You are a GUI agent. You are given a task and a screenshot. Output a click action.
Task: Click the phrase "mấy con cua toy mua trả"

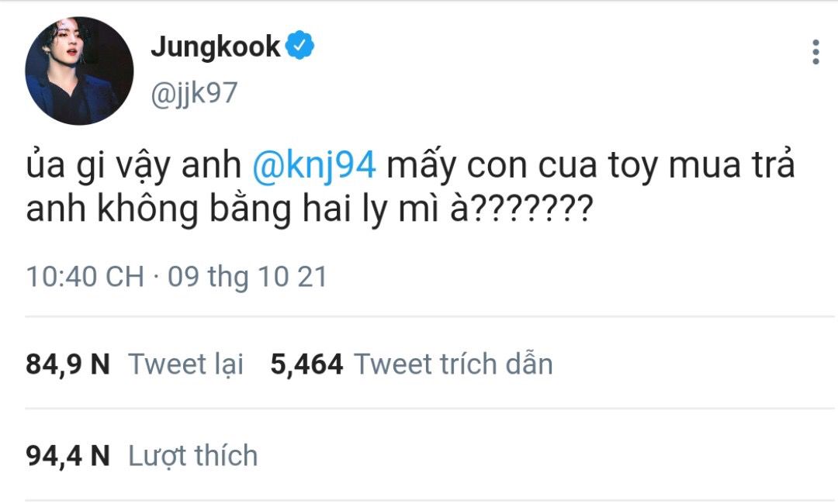590,164
